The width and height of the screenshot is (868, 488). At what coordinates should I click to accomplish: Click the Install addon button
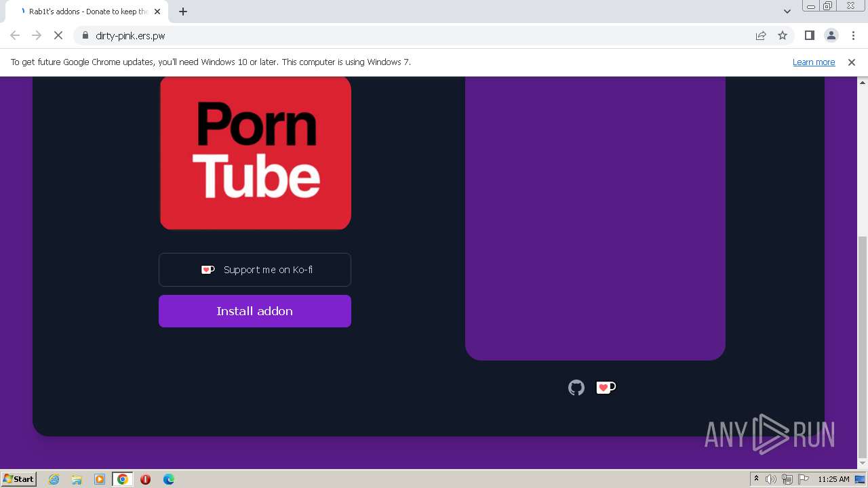[x=255, y=311]
